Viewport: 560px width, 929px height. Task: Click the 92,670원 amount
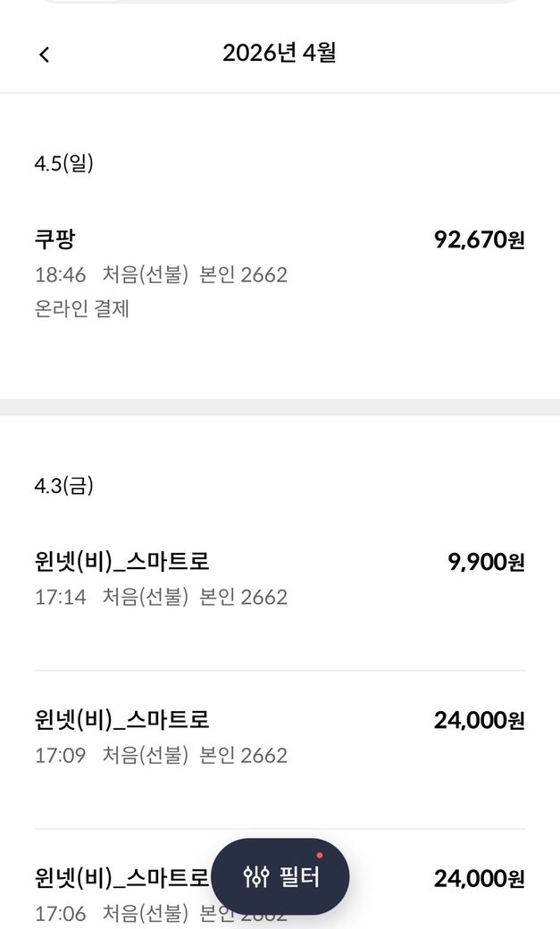click(x=479, y=239)
